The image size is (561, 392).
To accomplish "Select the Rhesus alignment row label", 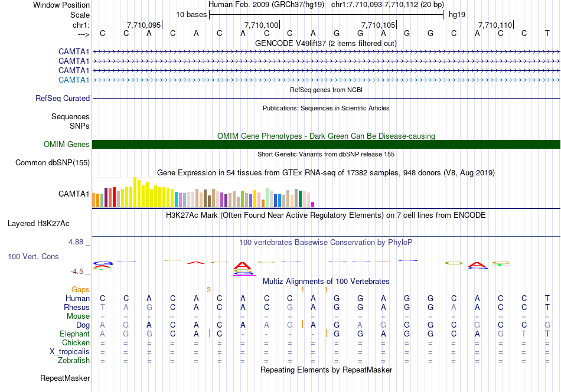I will click(77, 307).
